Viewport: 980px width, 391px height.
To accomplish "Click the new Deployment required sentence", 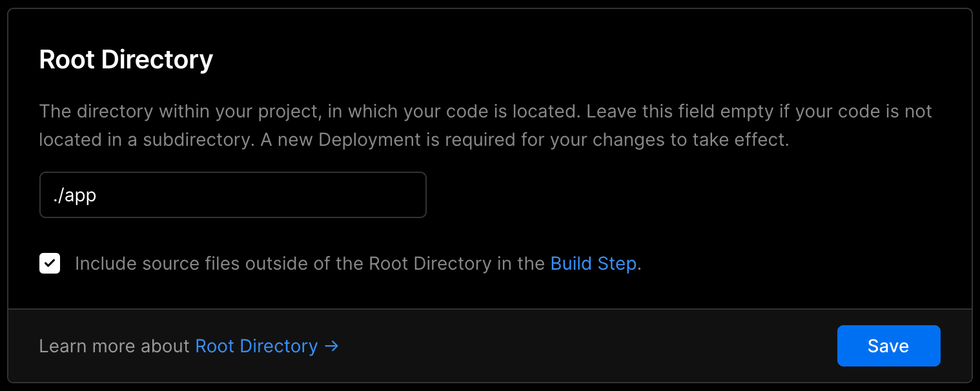I will [525, 140].
